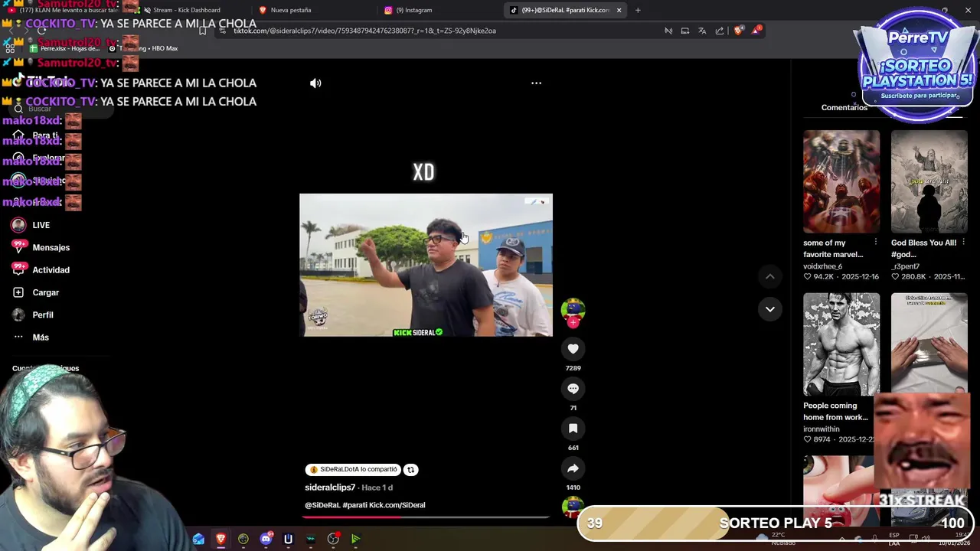
Task: Click the browser translate page icon
Action: click(x=702, y=31)
